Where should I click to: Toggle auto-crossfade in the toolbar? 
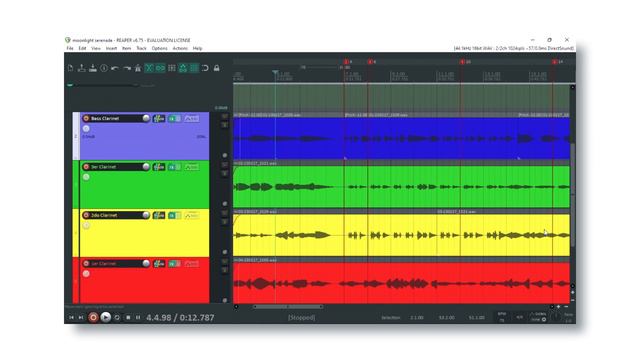[149, 68]
